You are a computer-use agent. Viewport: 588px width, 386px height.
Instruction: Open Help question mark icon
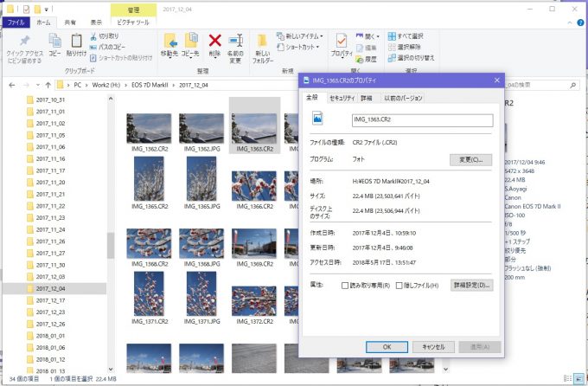580,23
